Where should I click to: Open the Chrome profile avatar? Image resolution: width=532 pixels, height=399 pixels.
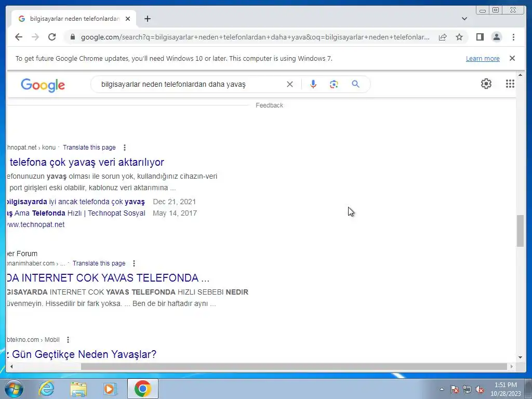click(496, 37)
